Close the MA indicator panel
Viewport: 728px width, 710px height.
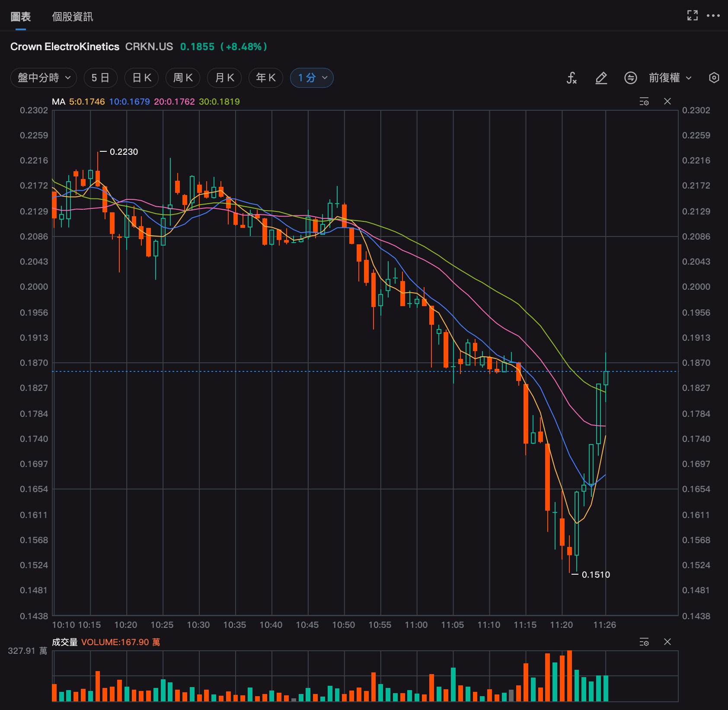pos(667,101)
